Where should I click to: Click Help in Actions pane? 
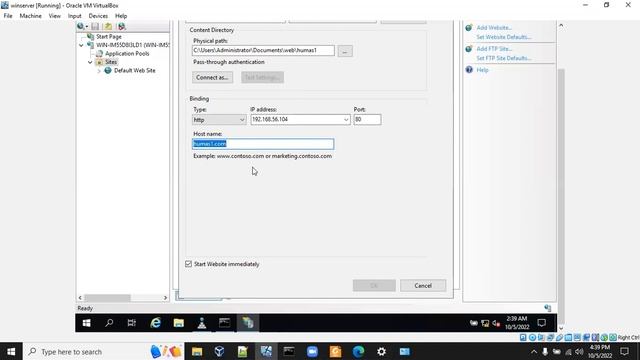pos(482,70)
